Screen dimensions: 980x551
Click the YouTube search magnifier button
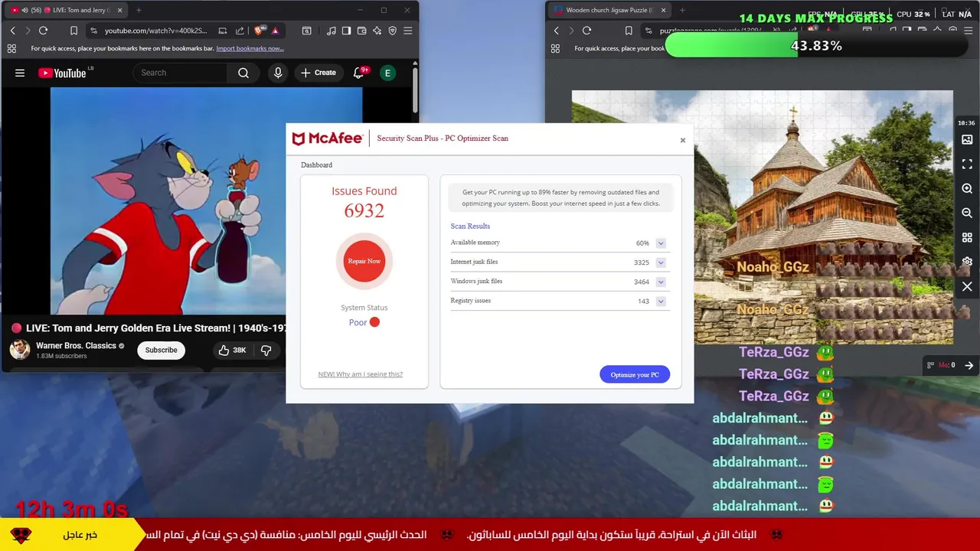tap(243, 73)
